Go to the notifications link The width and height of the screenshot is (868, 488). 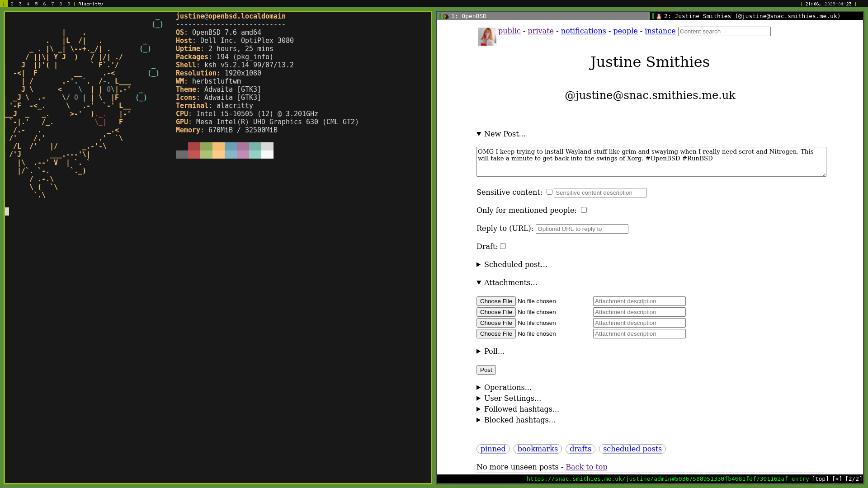point(583,31)
